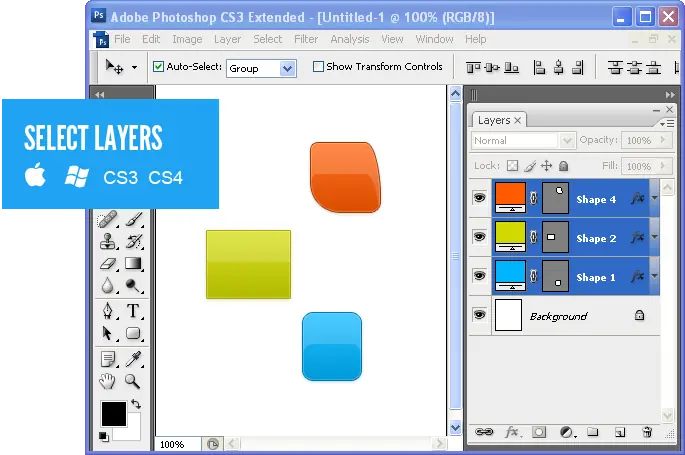685x455 pixels.
Task: Click Align right edges icon
Action: 578,68
